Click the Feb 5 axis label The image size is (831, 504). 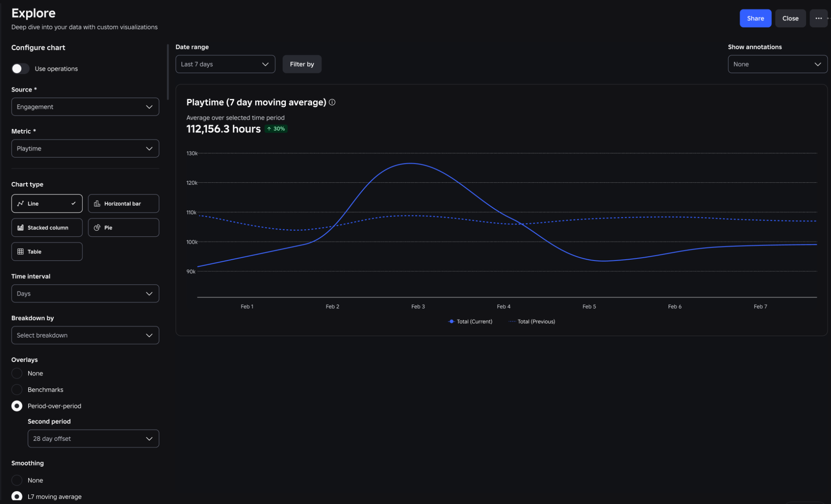[x=589, y=307]
